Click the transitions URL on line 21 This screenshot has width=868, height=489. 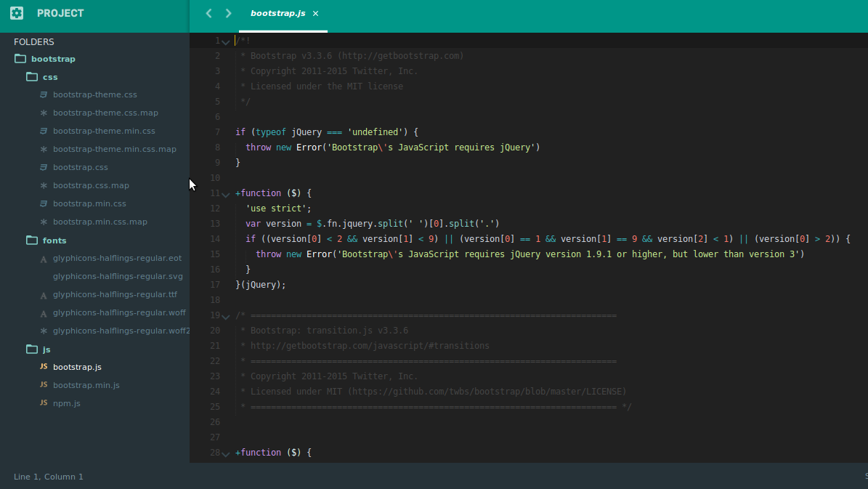[x=370, y=346]
